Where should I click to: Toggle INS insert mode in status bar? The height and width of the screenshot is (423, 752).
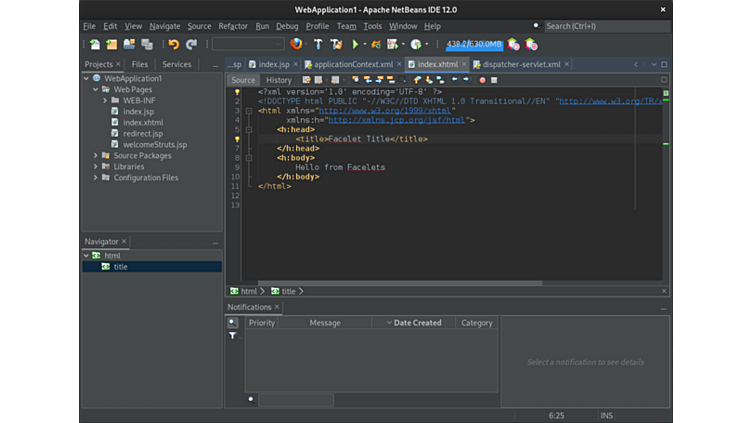[607, 416]
